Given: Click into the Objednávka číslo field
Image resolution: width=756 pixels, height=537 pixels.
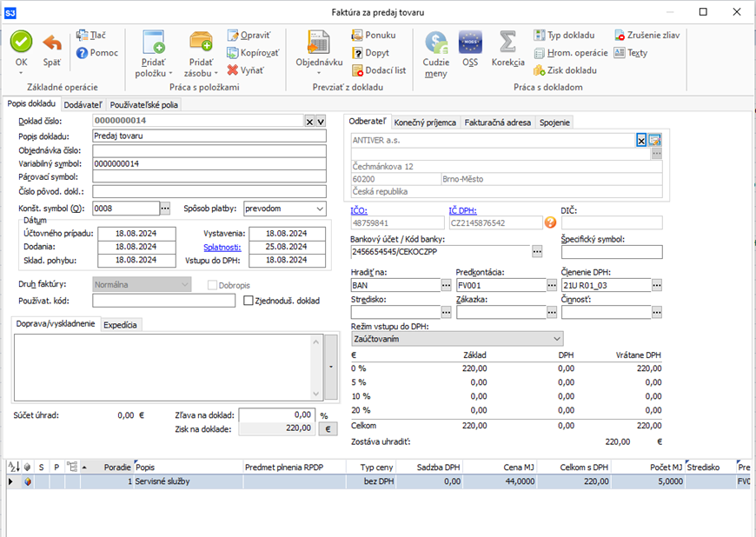Looking at the screenshot, I should (x=209, y=150).
